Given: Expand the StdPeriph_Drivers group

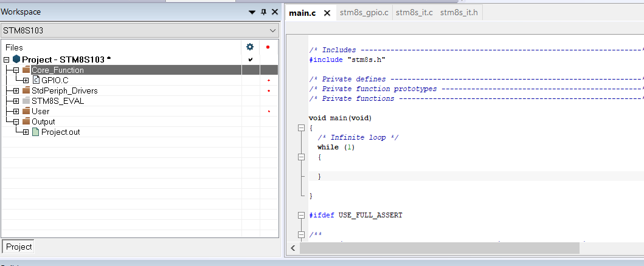Looking at the screenshot, I should [16, 90].
